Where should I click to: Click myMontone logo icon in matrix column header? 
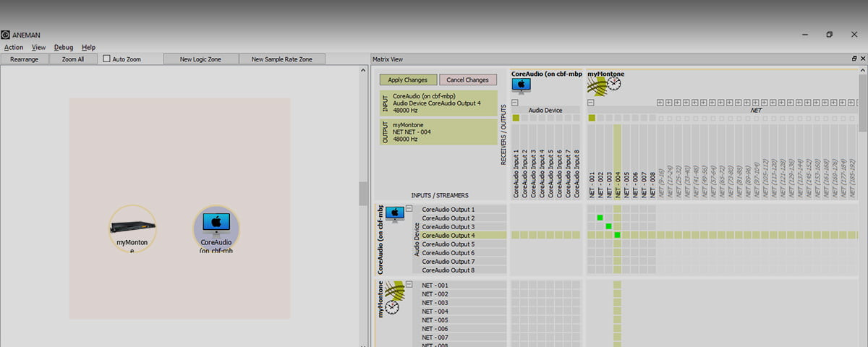tap(596, 86)
